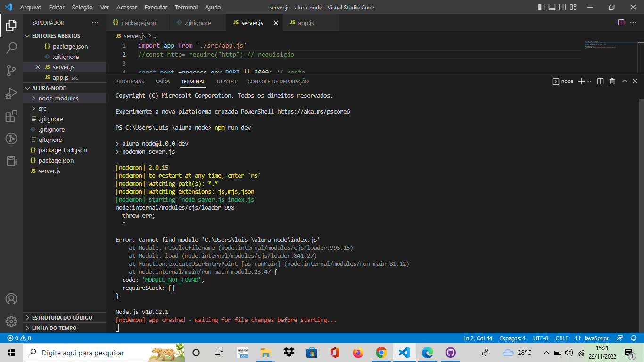Expand Linha do Tempo section
Image resolution: width=644 pixels, height=362 pixels.
[64, 328]
